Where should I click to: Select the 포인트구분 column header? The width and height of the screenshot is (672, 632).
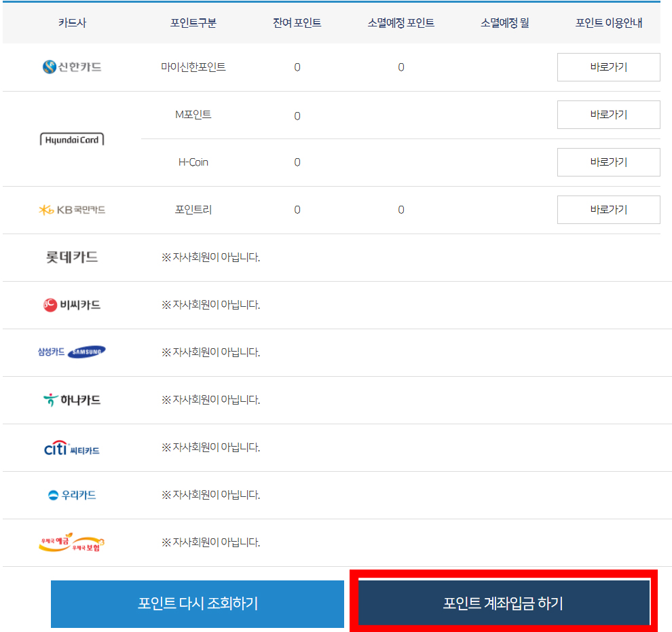193,22
